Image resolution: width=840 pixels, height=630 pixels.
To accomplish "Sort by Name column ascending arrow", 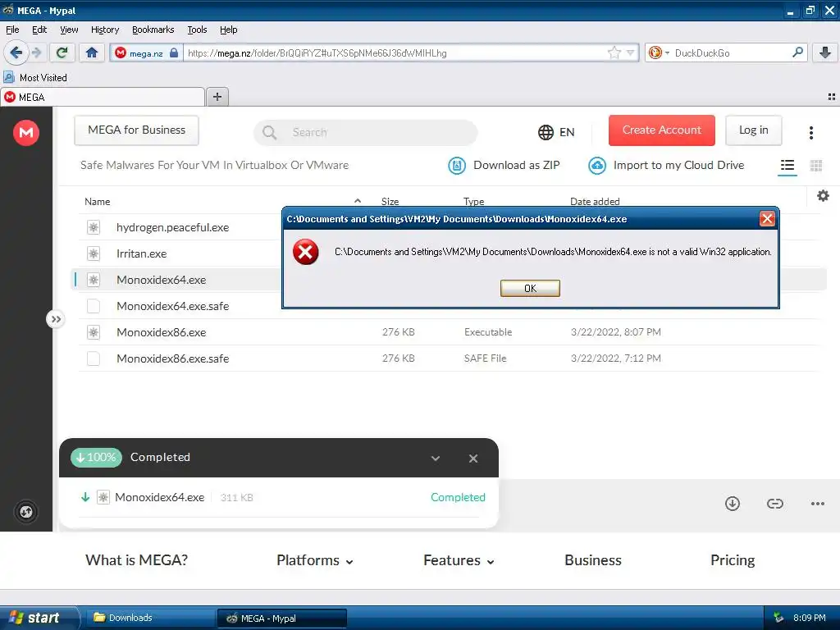I will click(358, 201).
